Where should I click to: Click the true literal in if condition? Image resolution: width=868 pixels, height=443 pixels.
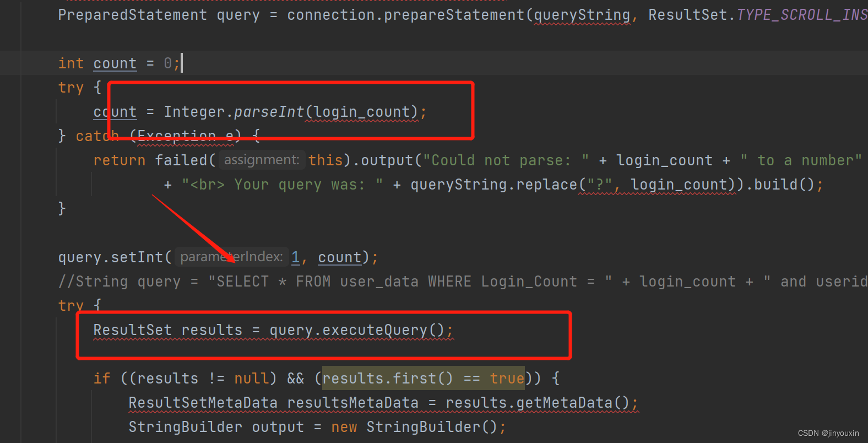(507, 379)
